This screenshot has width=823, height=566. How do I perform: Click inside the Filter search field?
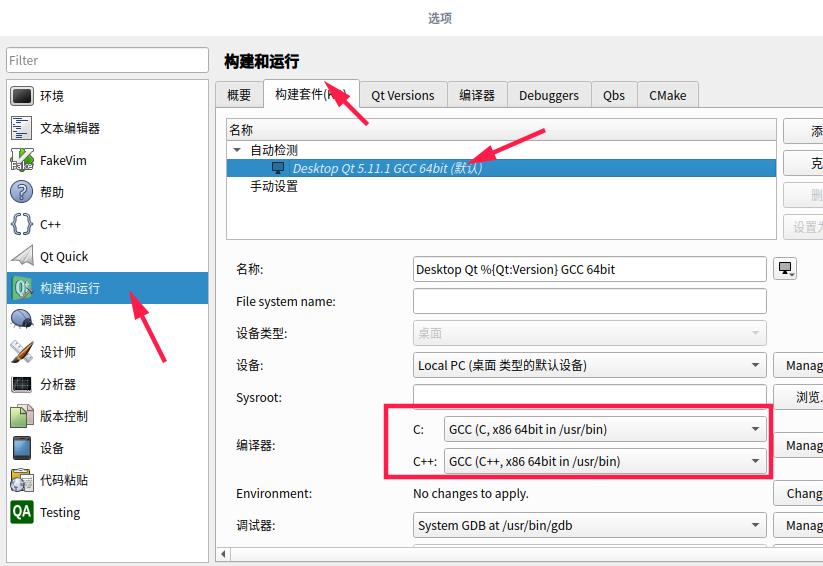coord(108,60)
